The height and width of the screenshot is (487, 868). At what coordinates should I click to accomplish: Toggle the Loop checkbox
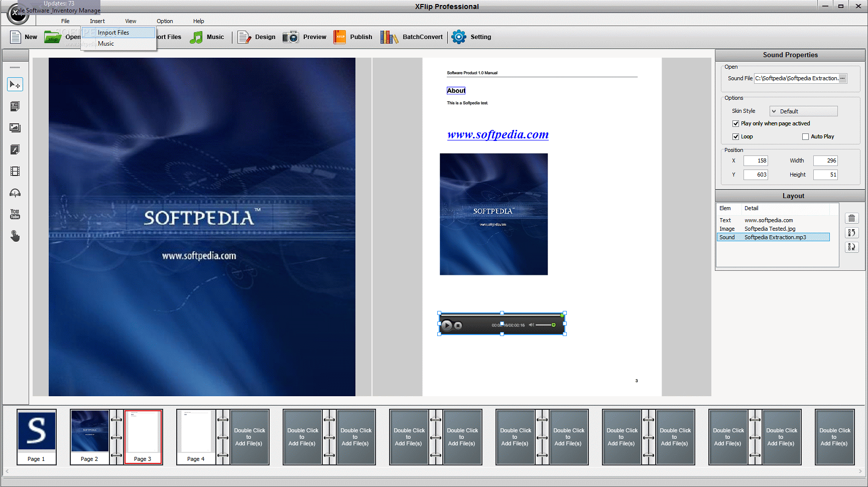(x=735, y=136)
